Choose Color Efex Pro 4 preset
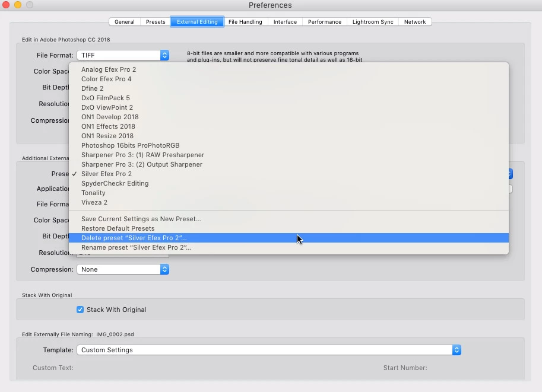Image resolution: width=542 pixels, height=392 pixels. pyautogui.click(x=289, y=79)
